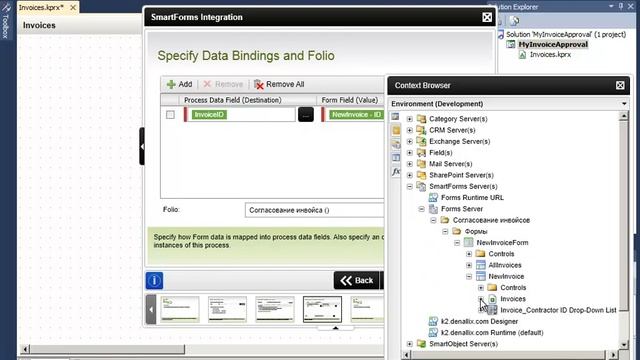Open the first wizard step thumbnail
This screenshot has width=640, height=360.
pyautogui.click(x=180, y=309)
